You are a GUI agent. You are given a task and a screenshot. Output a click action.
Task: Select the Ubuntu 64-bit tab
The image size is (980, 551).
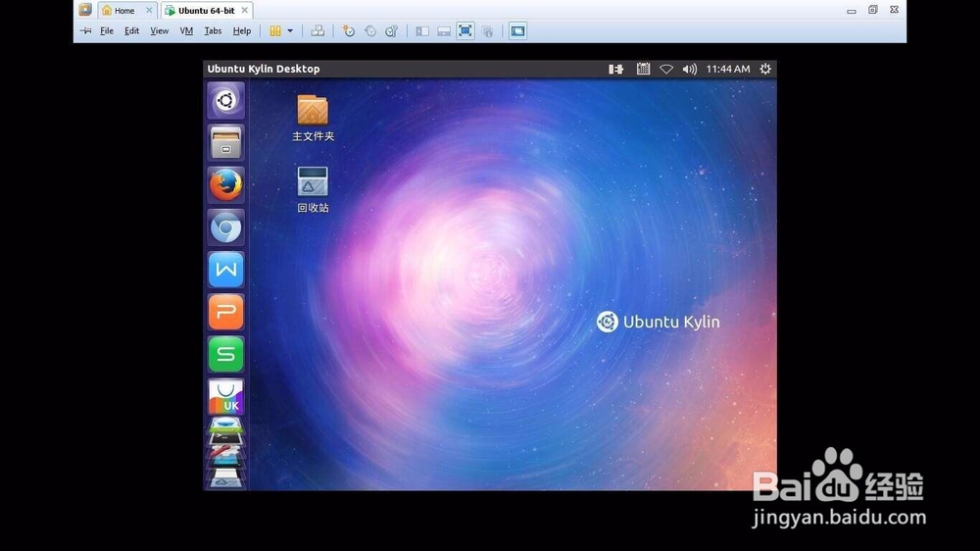coord(206,11)
